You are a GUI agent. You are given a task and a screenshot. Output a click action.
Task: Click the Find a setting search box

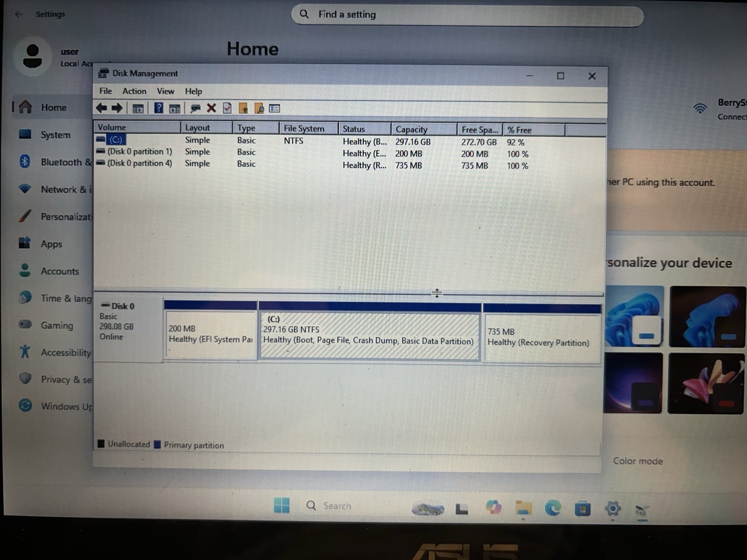[467, 14]
